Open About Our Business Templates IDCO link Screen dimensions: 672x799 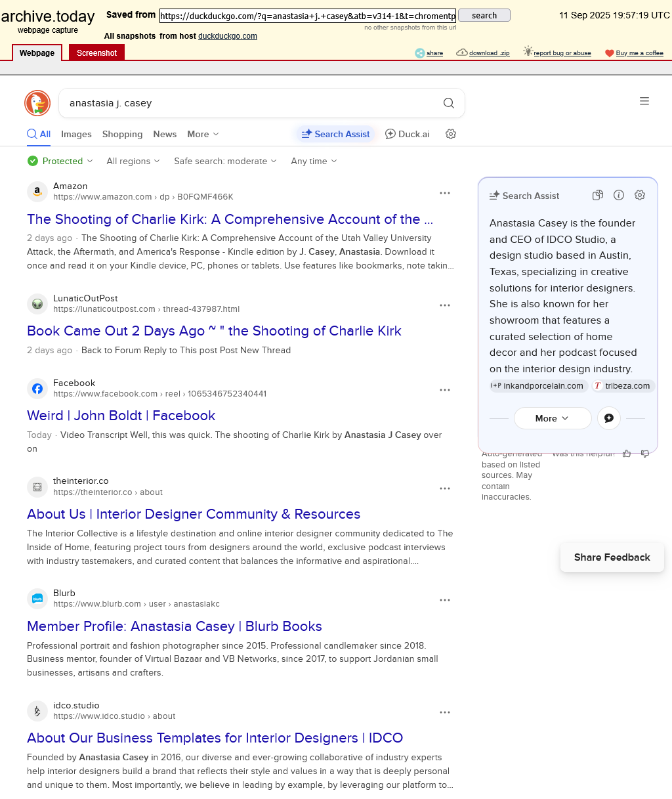point(215,738)
